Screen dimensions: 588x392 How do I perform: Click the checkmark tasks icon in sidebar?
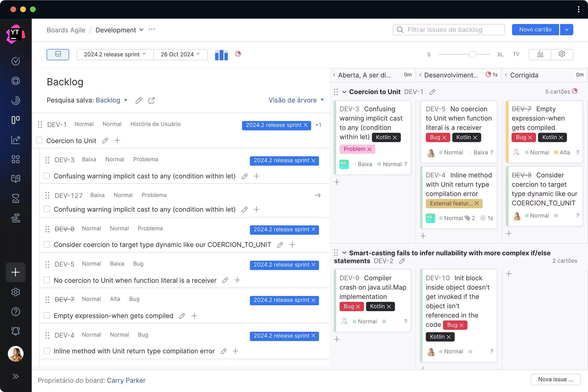[x=16, y=61]
